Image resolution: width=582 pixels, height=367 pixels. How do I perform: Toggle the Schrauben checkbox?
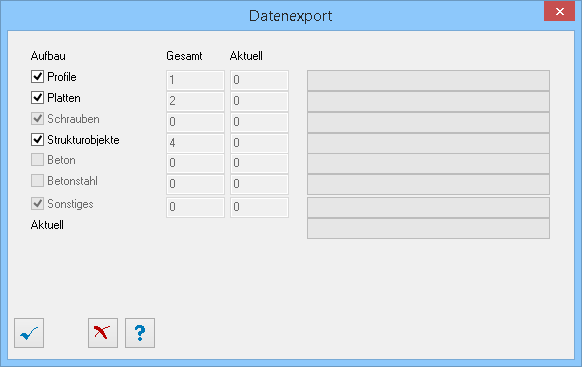coord(37,119)
